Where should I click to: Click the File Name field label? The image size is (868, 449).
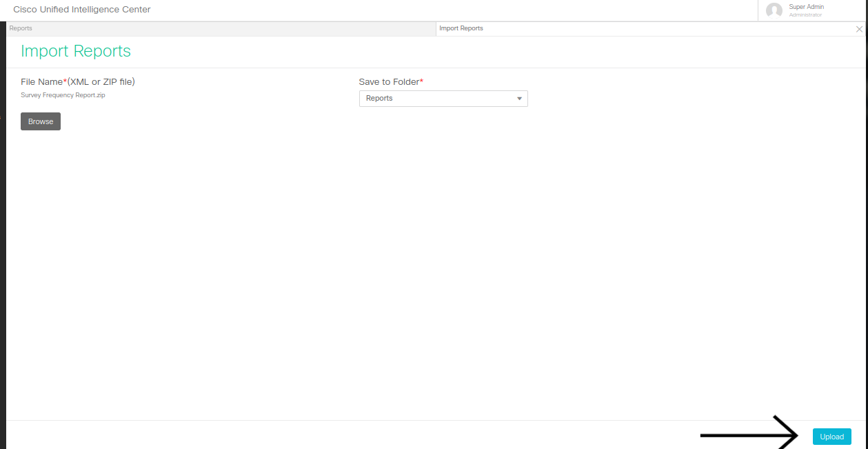(41, 82)
